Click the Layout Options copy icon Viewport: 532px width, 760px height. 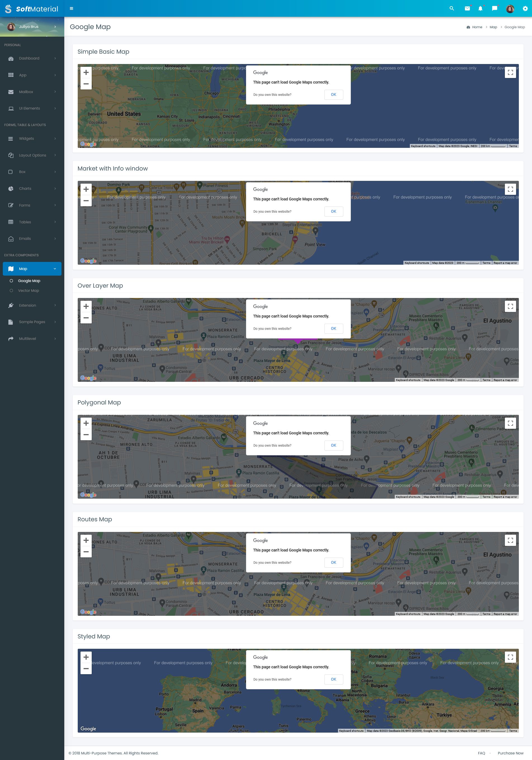[11, 155]
